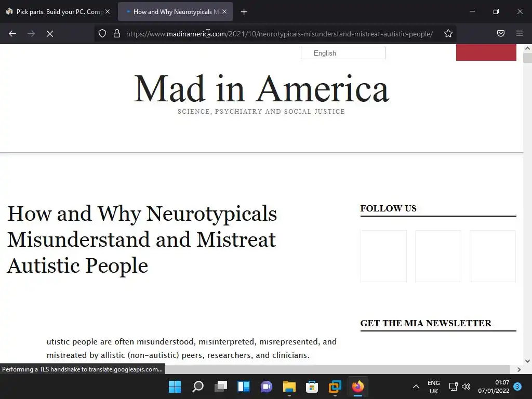Screen dimensions: 532x399
Task: Close the 'How and Why Neurotypicals' tab
Action: point(224,11)
